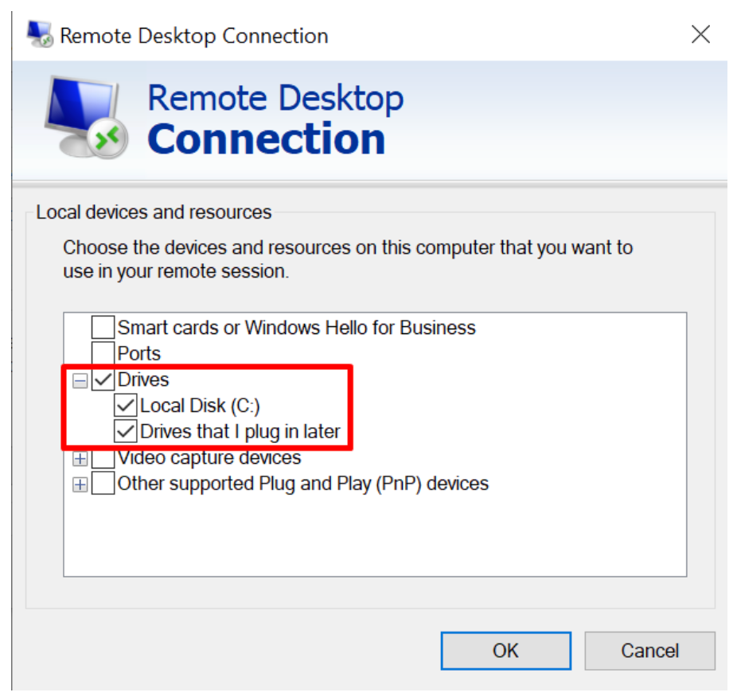This screenshot has height=700, width=737.
Task: Disable the Drives checkbox
Action: [x=104, y=379]
